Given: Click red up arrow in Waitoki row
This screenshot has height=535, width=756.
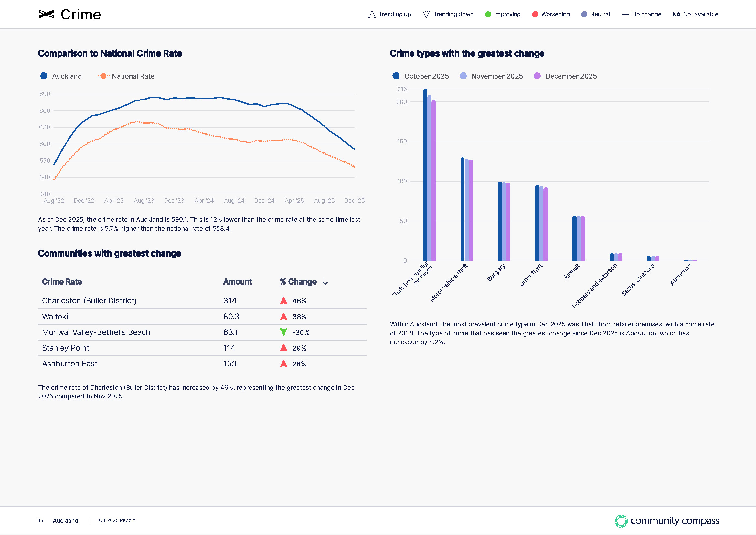Looking at the screenshot, I should click(x=284, y=316).
